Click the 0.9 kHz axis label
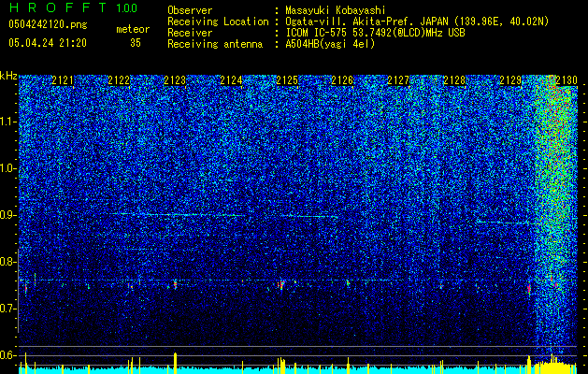 pos(7,215)
